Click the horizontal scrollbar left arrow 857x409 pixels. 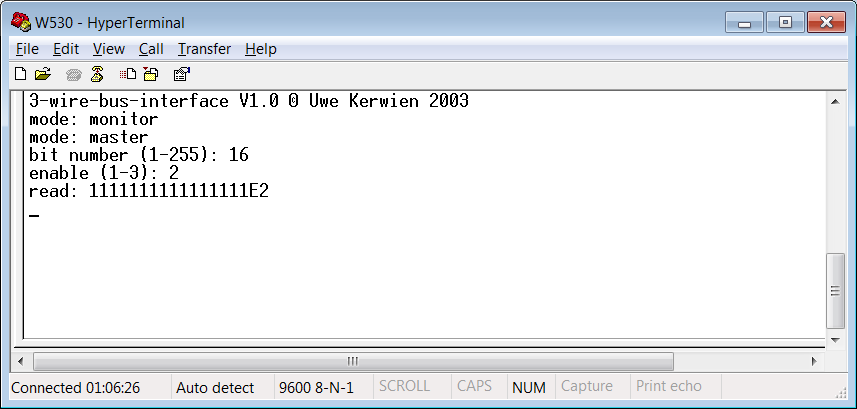21,361
